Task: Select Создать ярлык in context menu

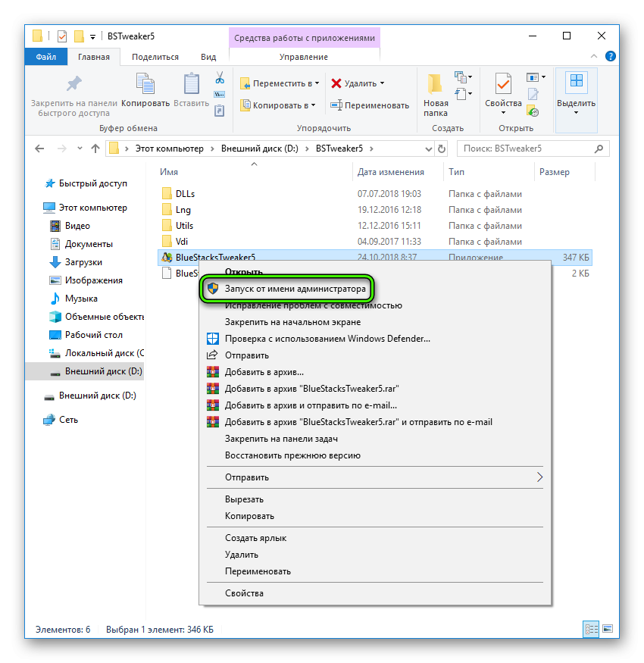Action: coord(255,538)
